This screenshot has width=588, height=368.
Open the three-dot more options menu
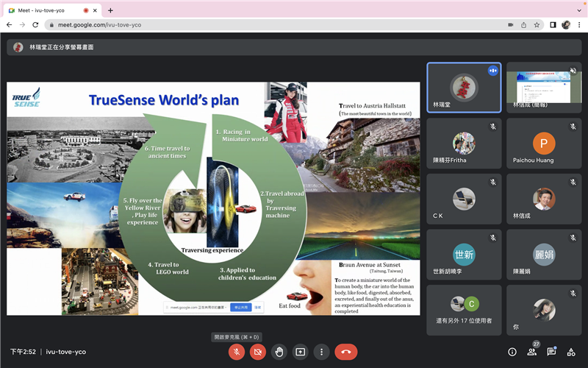tap(321, 352)
